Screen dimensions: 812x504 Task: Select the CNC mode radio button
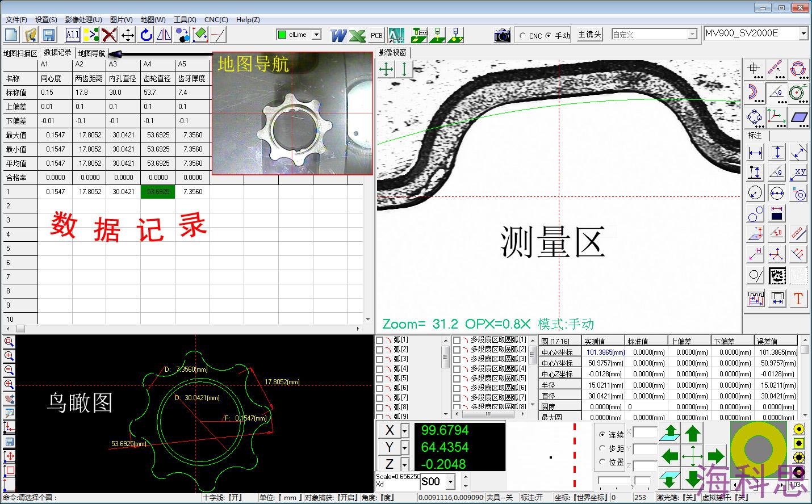click(x=522, y=35)
